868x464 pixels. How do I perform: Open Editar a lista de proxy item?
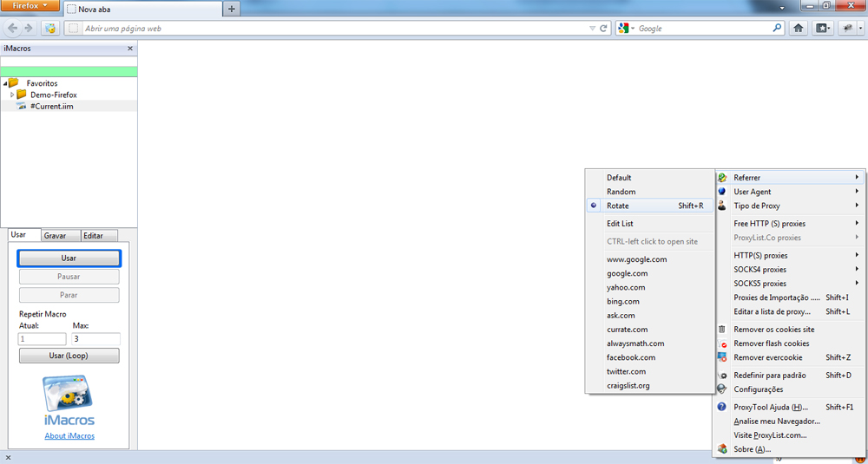tap(789, 311)
